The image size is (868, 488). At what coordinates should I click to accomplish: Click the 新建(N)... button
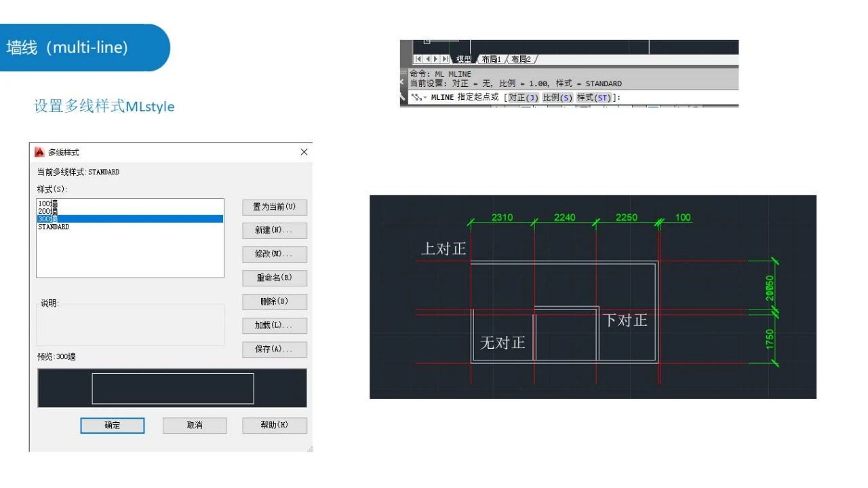[x=275, y=231]
